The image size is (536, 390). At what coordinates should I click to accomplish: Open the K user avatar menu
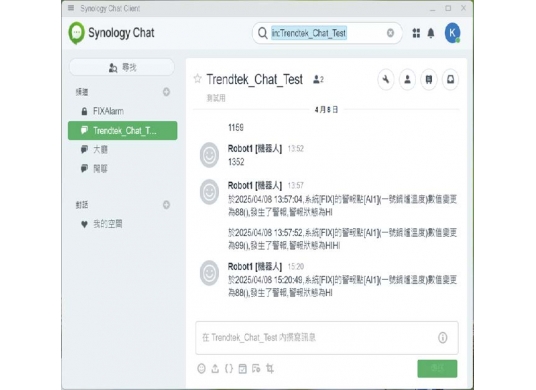[452, 33]
